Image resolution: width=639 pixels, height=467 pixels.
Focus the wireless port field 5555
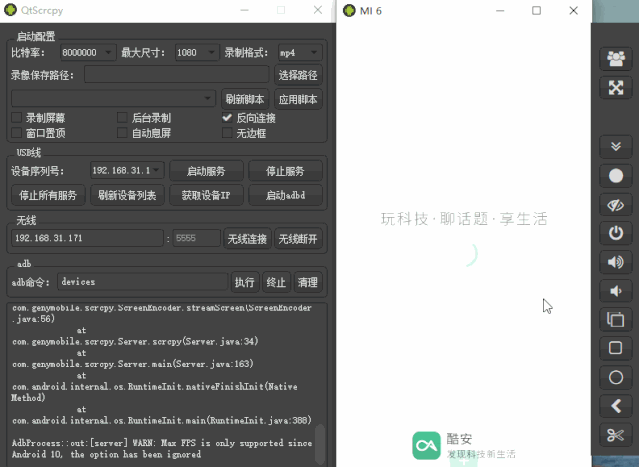pyautogui.click(x=196, y=238)
